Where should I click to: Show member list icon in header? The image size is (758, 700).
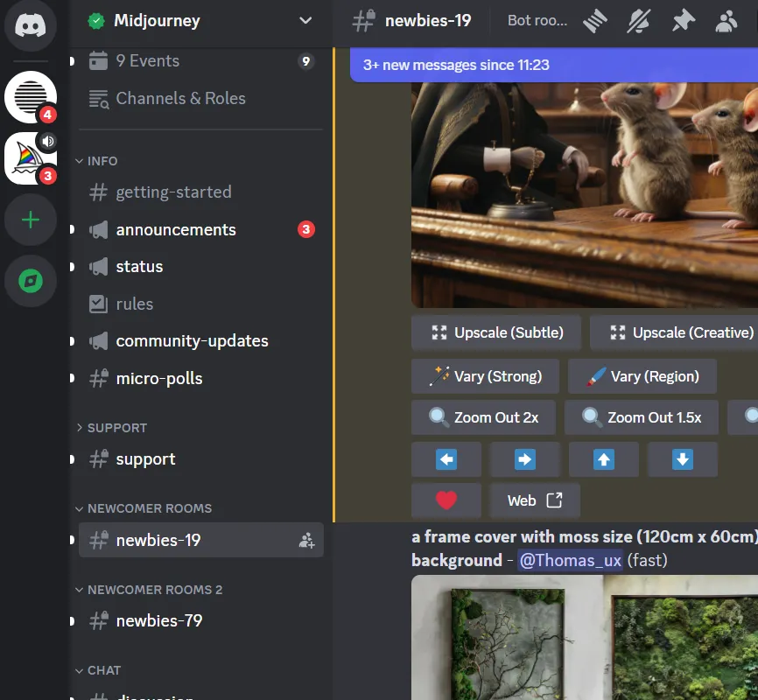726,21
